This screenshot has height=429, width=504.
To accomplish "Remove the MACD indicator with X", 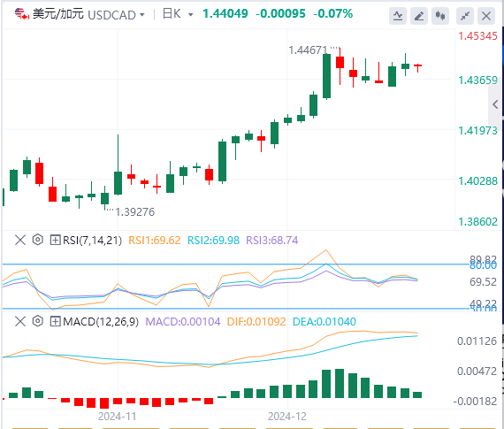I will [20, 321].
